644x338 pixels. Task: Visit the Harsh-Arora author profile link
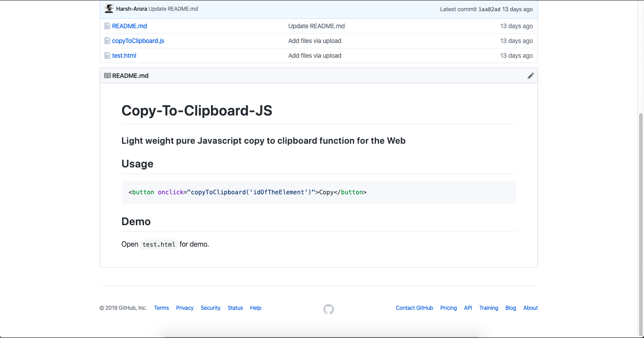pyautogui.click(x=131, y=9)
